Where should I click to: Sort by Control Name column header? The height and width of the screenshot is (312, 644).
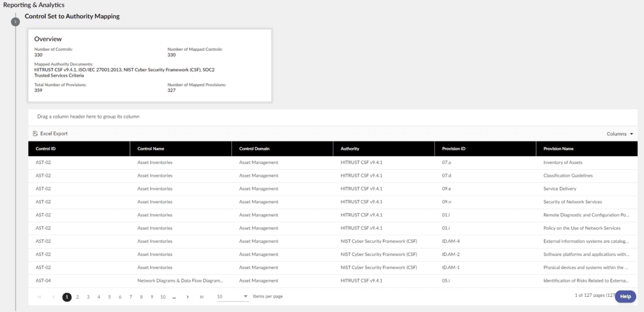[151, 149]
